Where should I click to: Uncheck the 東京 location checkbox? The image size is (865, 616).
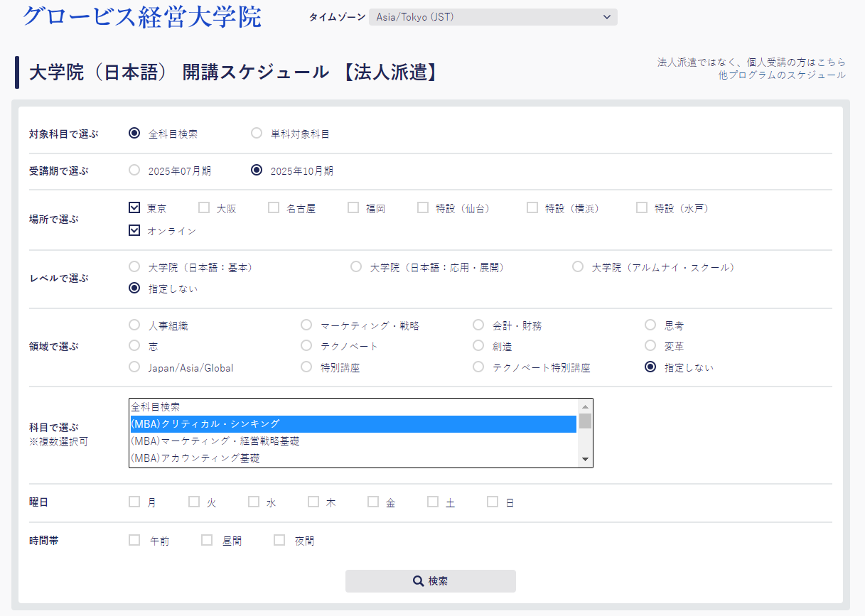coord(134,207)
